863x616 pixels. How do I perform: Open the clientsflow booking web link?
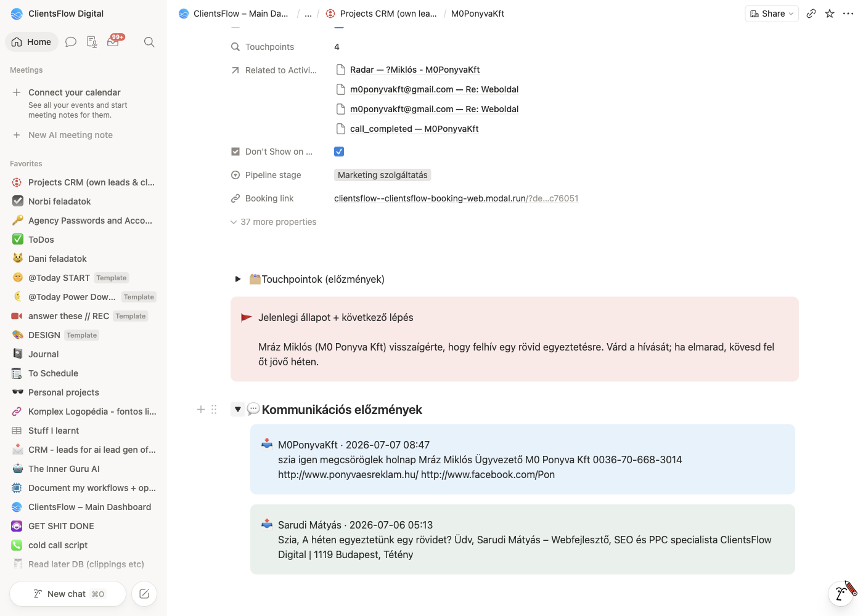456,198
